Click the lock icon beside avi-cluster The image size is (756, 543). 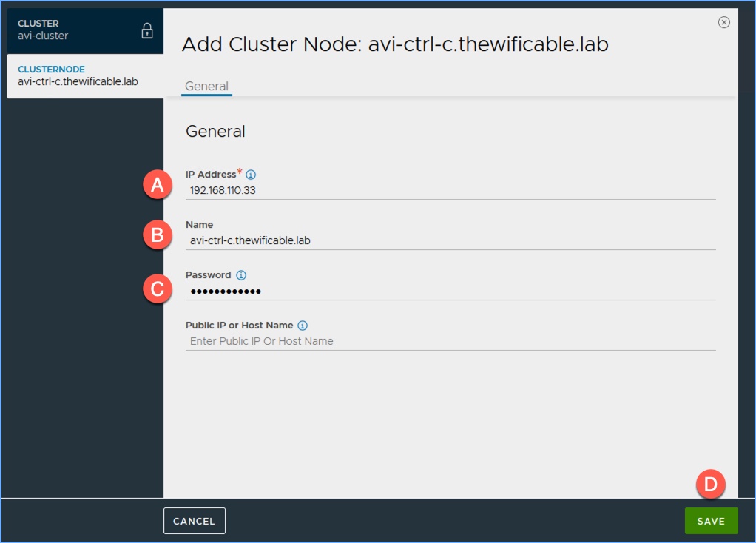pos(147,31)
